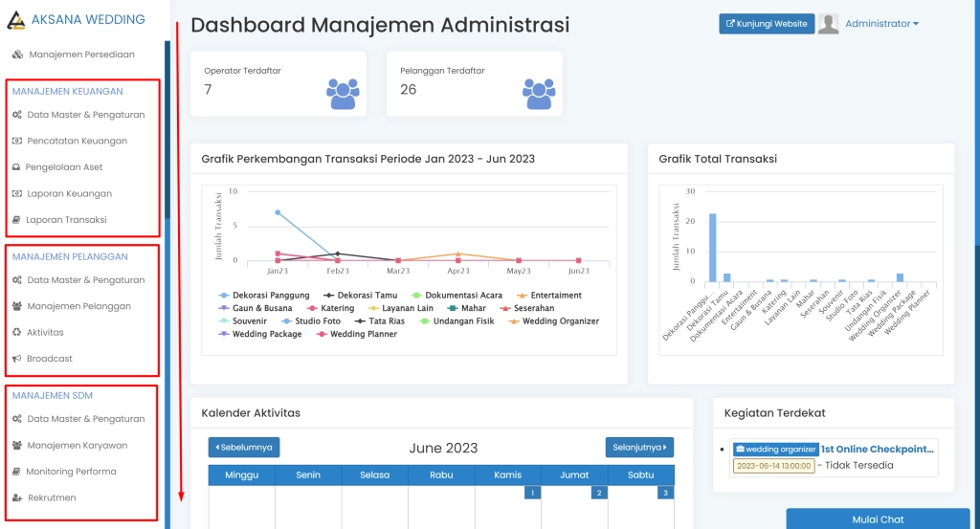
Task: Go to next month with Selanjutnya button
Action: click(639, 447)
